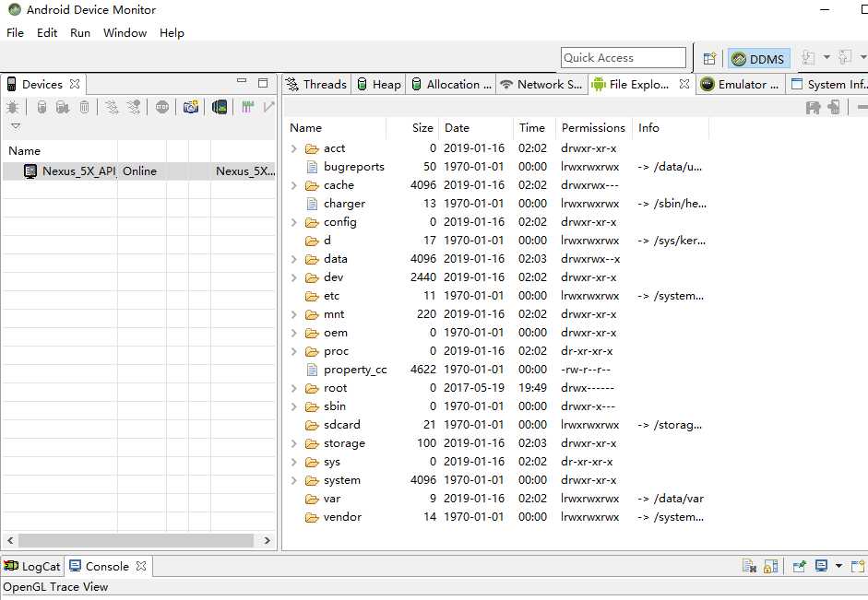Click the Update Heap icon

coord(42,107)
